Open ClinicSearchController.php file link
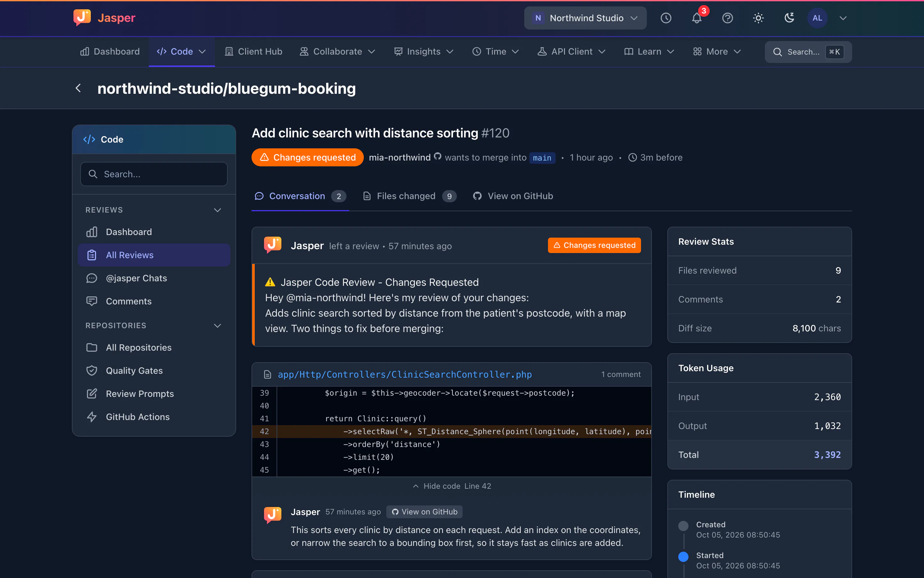The width and height of the screenshot is (924, 578). pos(405,375)
